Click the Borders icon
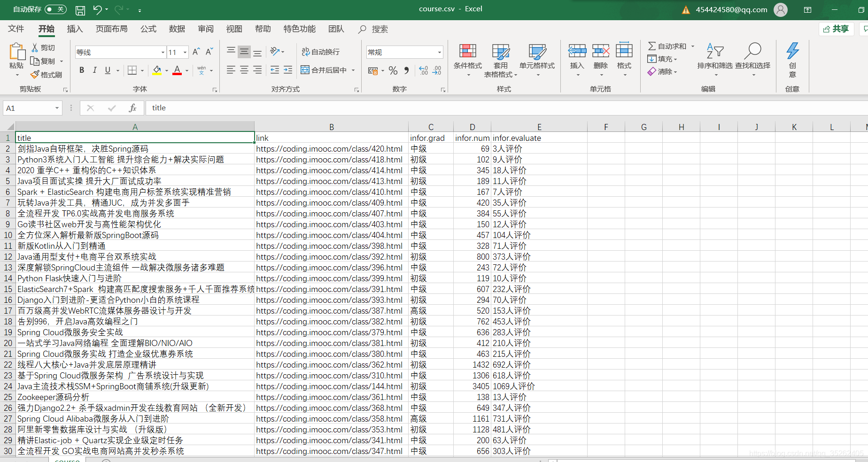 click(132, 70)
